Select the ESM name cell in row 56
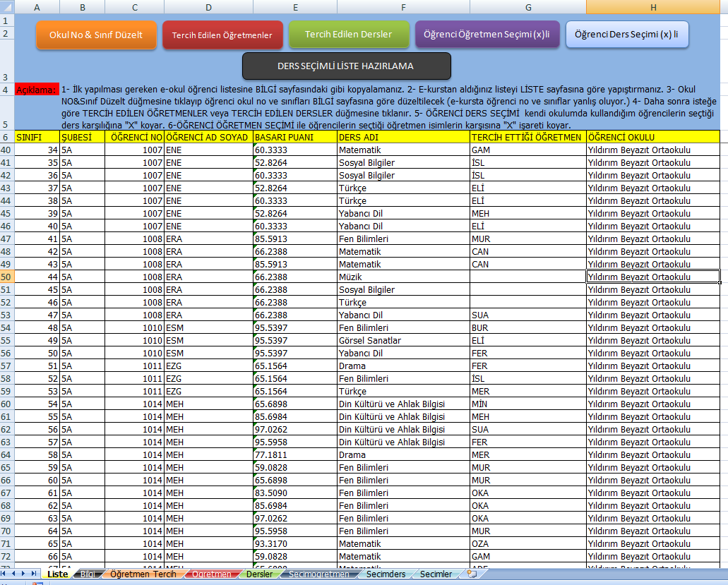728x585 pixels. click(x=208, y=353)
